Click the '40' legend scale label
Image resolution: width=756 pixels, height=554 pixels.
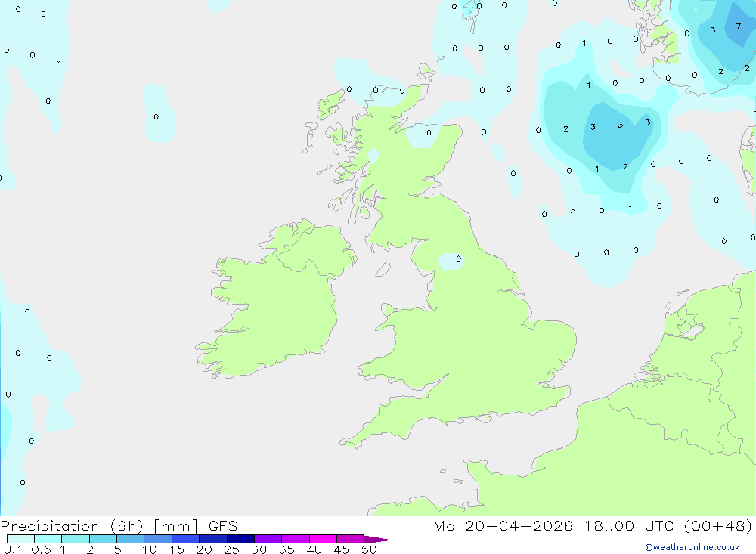point(314,549)
